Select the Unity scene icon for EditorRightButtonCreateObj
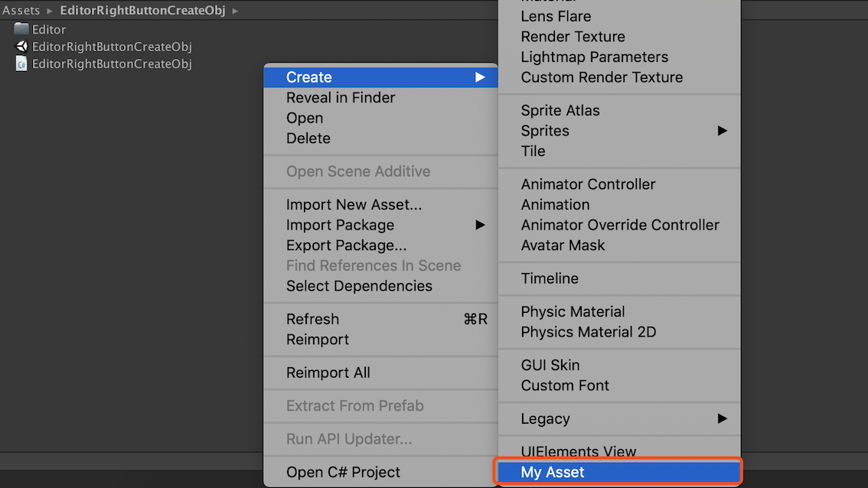Image resolution: width=868 pixels, height=488 pixels. (x=21, y=47)
